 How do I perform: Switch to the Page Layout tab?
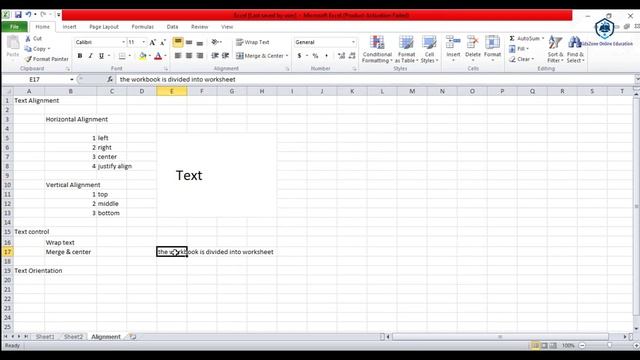point(104,27)
